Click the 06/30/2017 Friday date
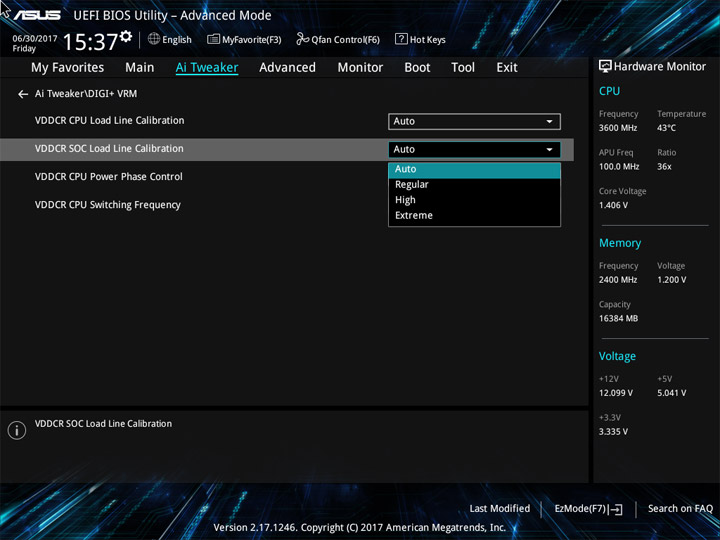 pos(34,43)
